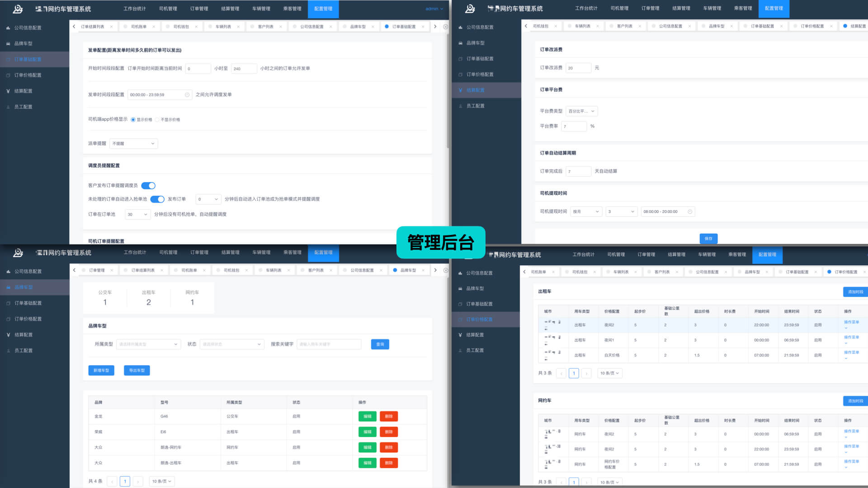Click the 平台费率 input field showing 7
The width and height of the screenshot is (868, 488).
(574, 127)
